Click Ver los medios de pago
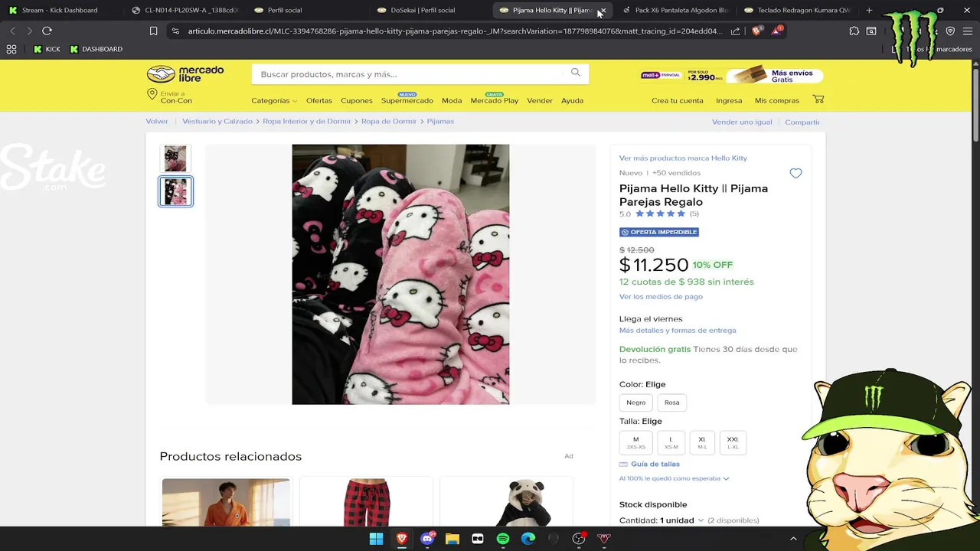The image size is (980, 551). click(x=661, y=297)
